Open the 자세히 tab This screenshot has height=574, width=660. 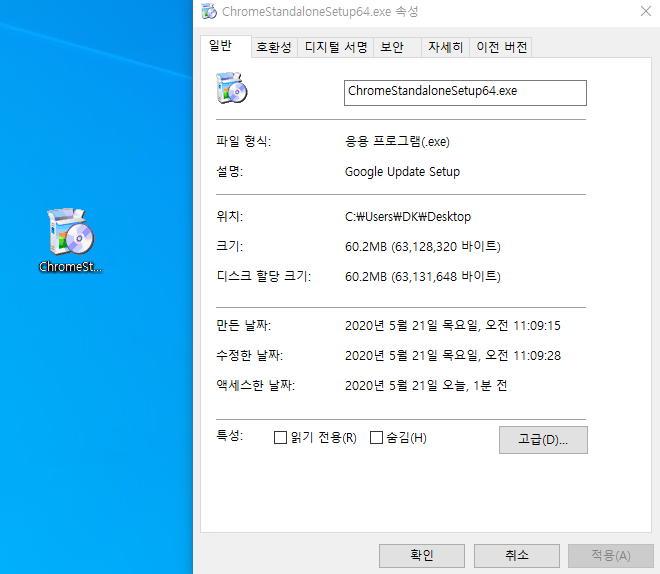click(446, 47)
